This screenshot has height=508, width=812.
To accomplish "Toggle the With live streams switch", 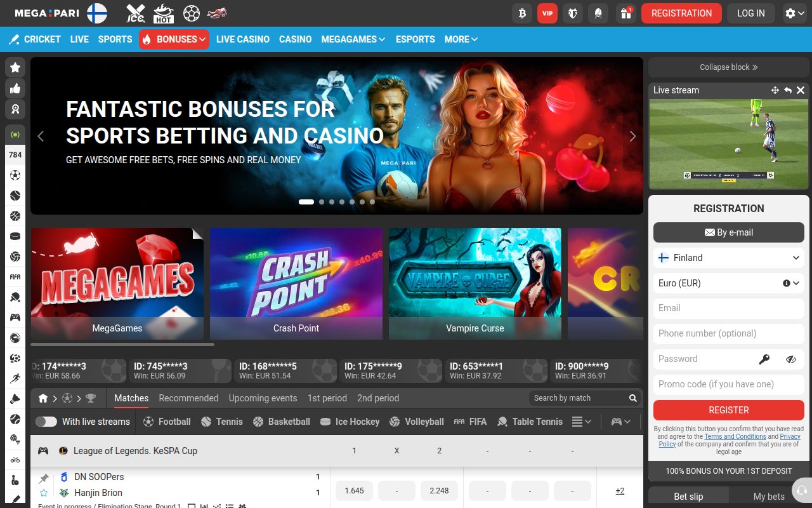I will 46,422.
